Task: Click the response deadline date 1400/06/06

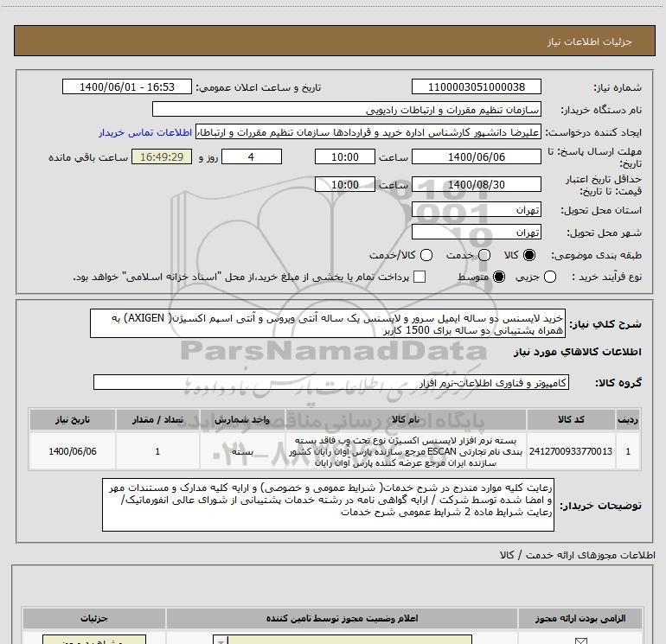Action: (476, 157)
